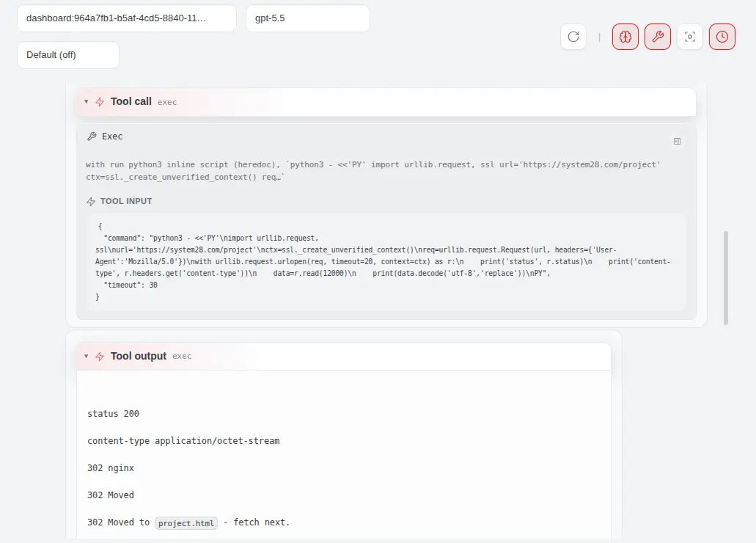This screenshot has height=543, width=756.
Task: Open the Default (off) dropdown
Action: click(68, 55)
